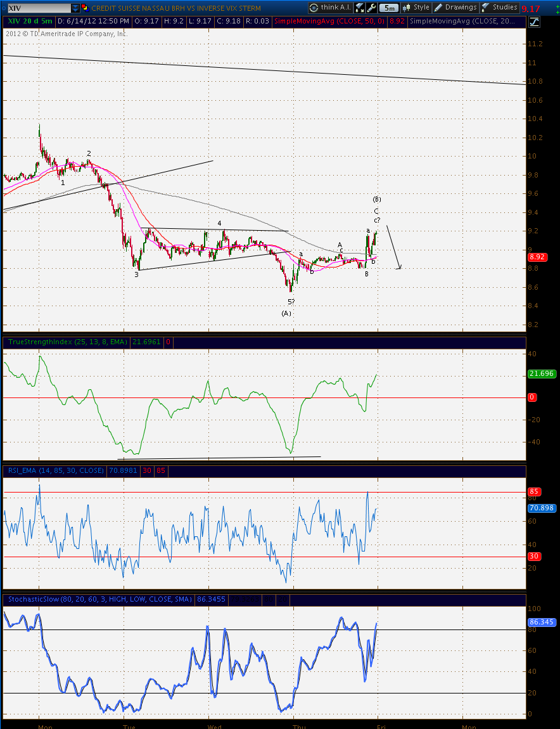Screen dimensions: 560x729
Task: Click the 21.6961 TSI value in header
Action: tap(146, 342)
